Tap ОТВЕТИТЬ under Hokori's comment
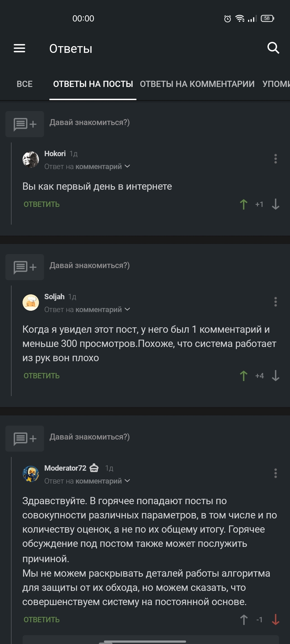Screen dimensions: 290x644 point(42,204)
